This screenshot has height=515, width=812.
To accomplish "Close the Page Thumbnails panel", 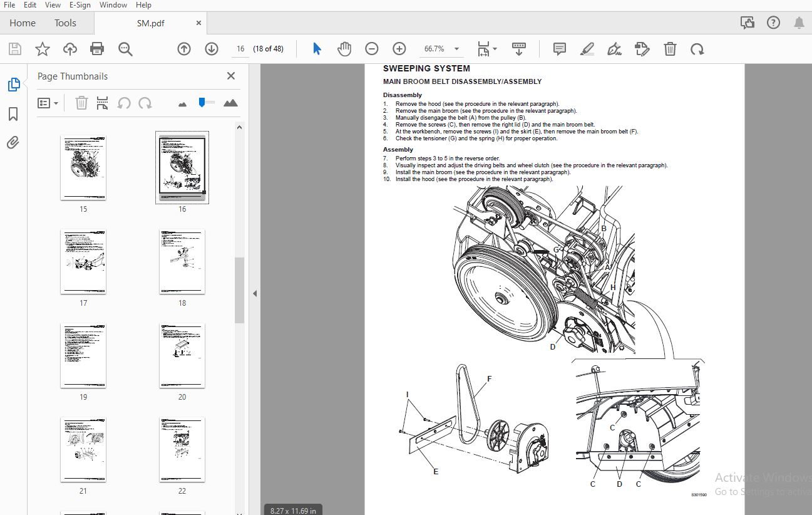I will (x=231, y=76).
